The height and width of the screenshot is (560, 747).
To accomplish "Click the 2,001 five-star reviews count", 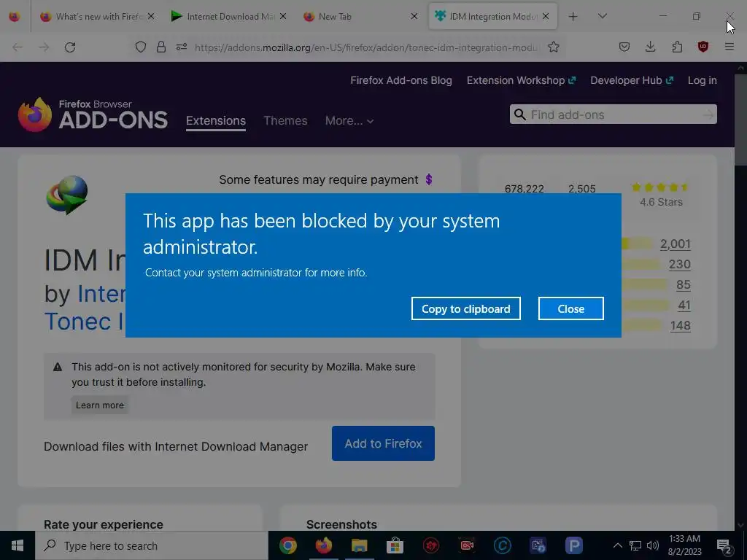I will (x=675, y=244).
